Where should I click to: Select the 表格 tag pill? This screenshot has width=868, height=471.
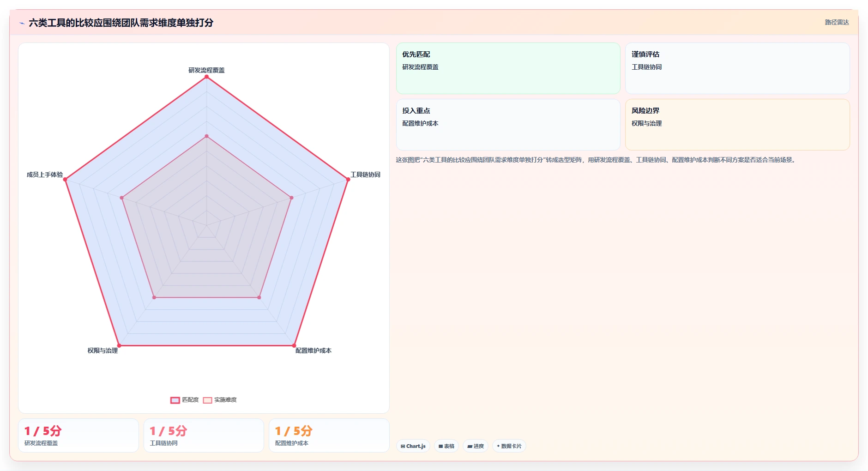446,446
